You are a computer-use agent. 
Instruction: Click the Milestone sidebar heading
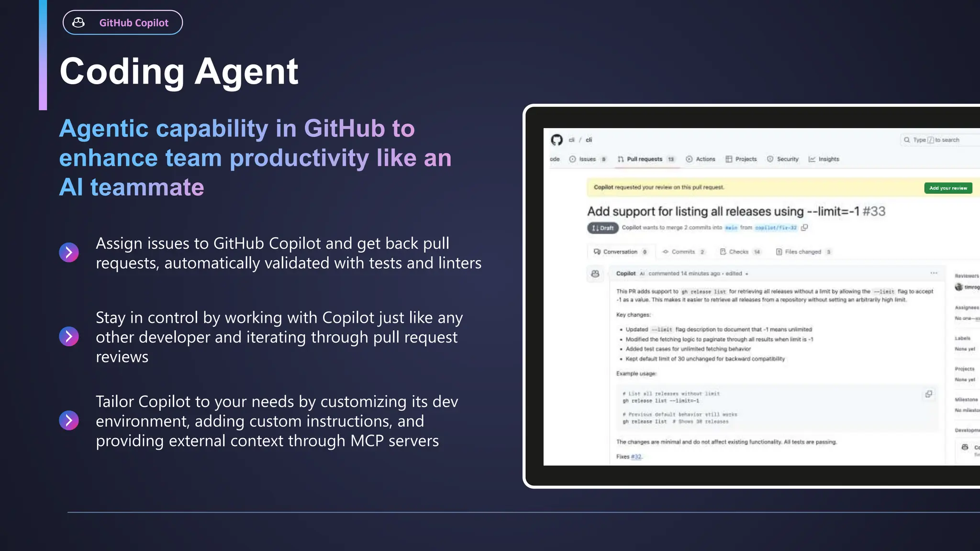966,399
